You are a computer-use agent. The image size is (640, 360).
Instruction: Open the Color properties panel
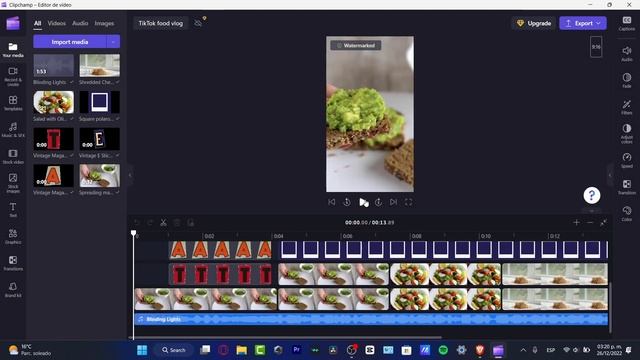[x=627, y=213]
